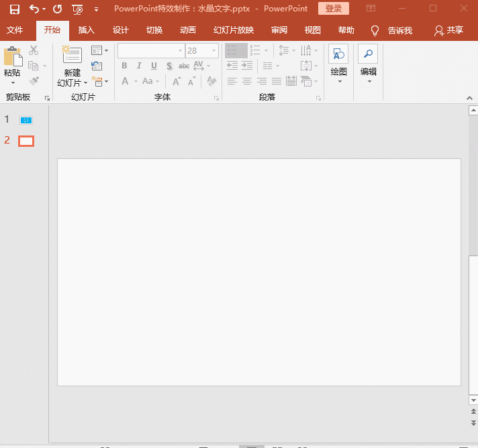This screenshot has width=478, height=448.
Task: Switch to the 视图 tab
Action: (x=312, y=30)
